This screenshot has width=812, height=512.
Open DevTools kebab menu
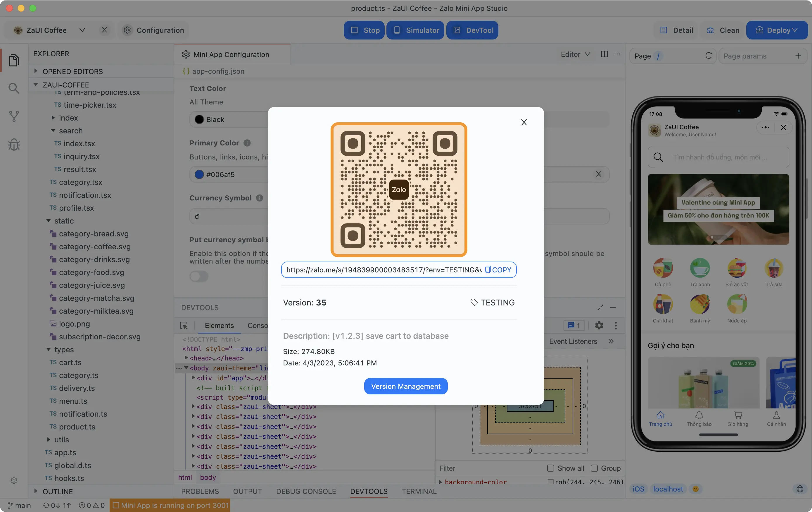[616, 325]
